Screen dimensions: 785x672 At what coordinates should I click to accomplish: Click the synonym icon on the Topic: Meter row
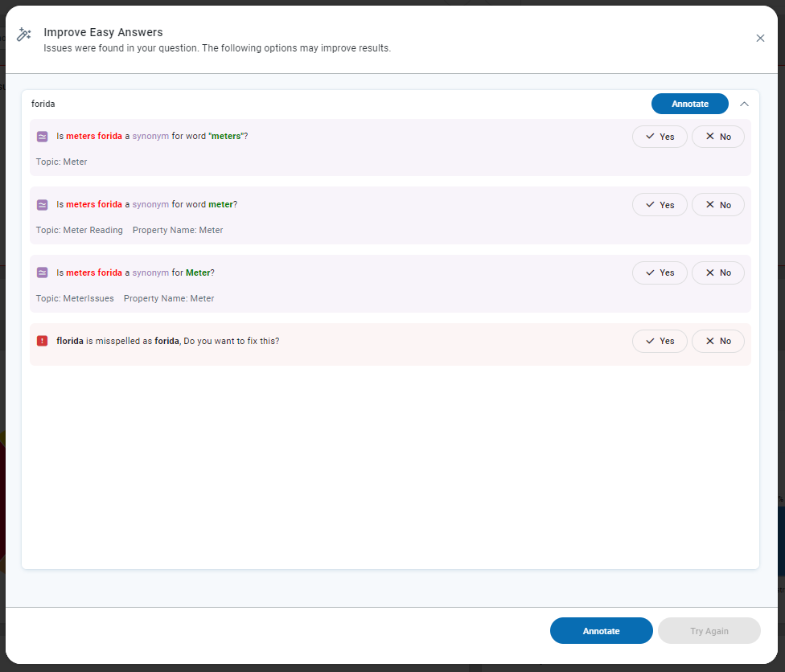click(x=43, y=137)
